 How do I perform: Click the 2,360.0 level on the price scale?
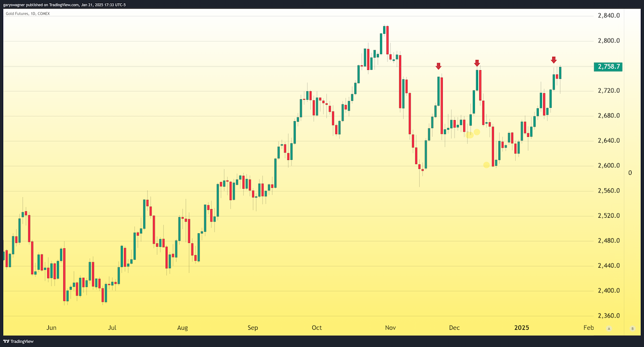[609, 316]
